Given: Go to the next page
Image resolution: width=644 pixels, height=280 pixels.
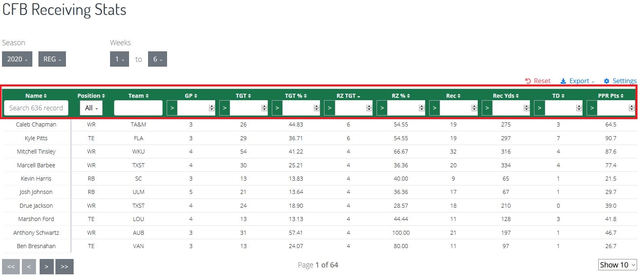Looking at the screenshot, I should (47, 267).
